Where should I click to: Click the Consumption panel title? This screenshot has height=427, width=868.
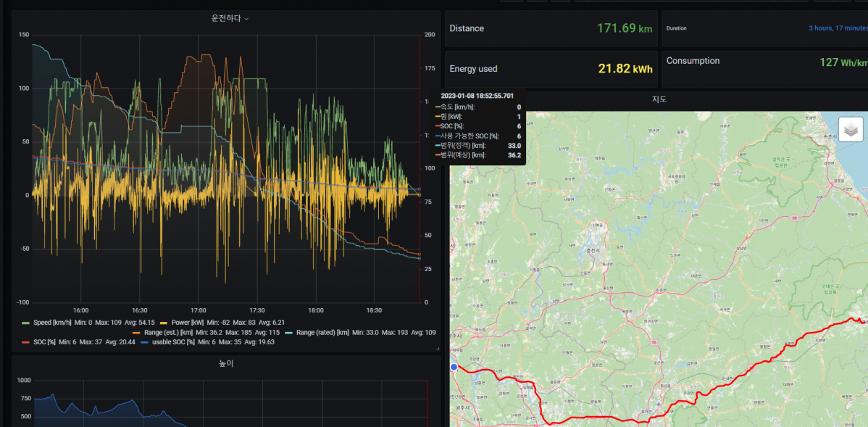693,61
